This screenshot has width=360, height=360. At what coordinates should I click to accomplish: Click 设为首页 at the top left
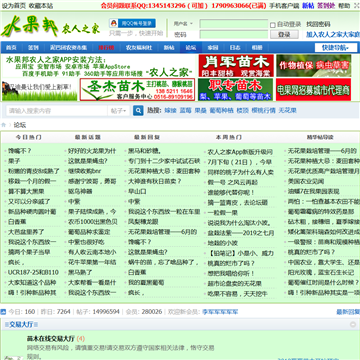coord(14,6)
